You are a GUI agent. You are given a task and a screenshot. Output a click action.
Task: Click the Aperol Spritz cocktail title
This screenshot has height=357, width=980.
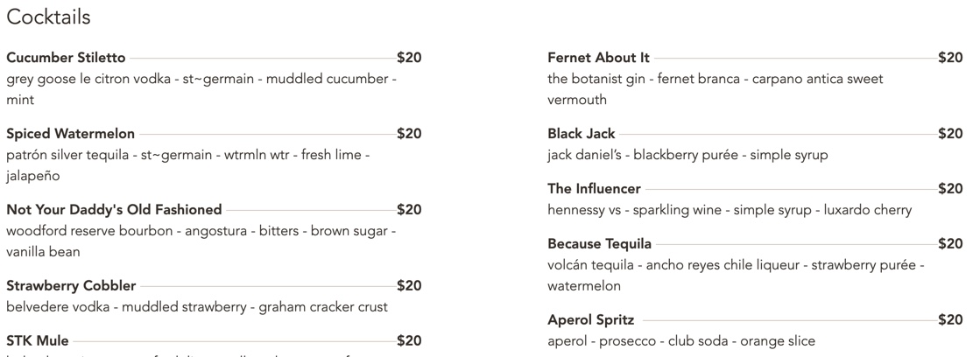coord(591,319)
